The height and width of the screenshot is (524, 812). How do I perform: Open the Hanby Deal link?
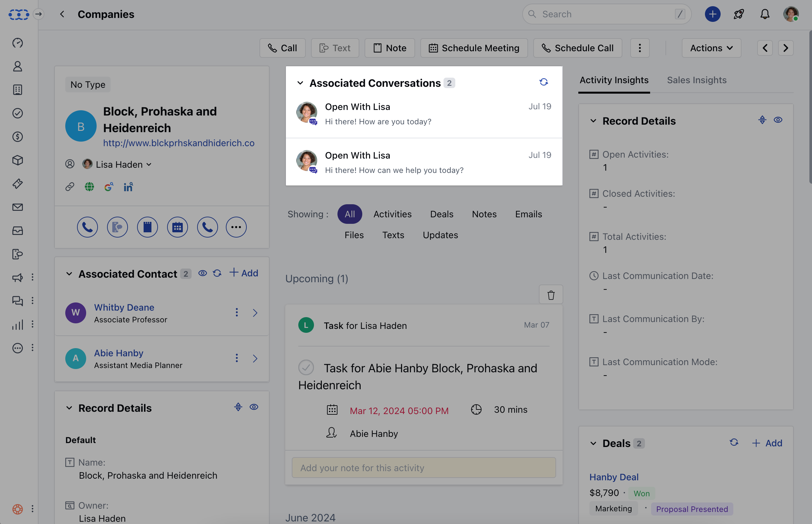pyautogui.click(x=614, y=477)
